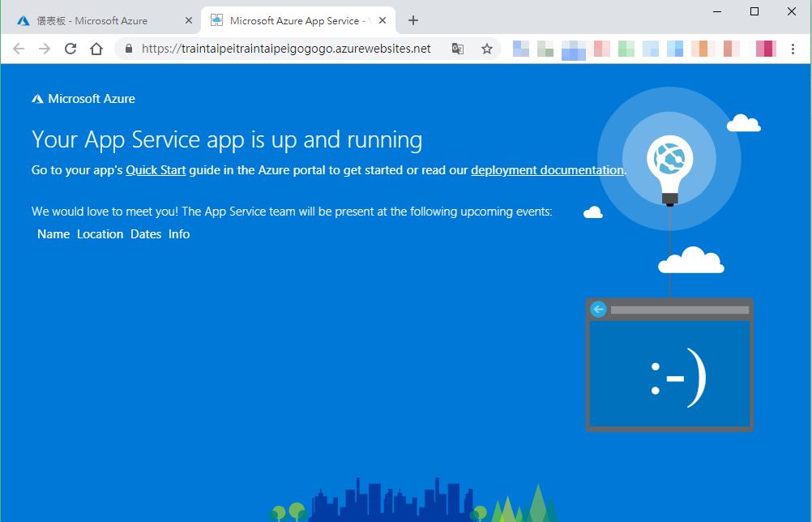Open the deployment documentation link
812x522 pixels.
click(547, 170)
